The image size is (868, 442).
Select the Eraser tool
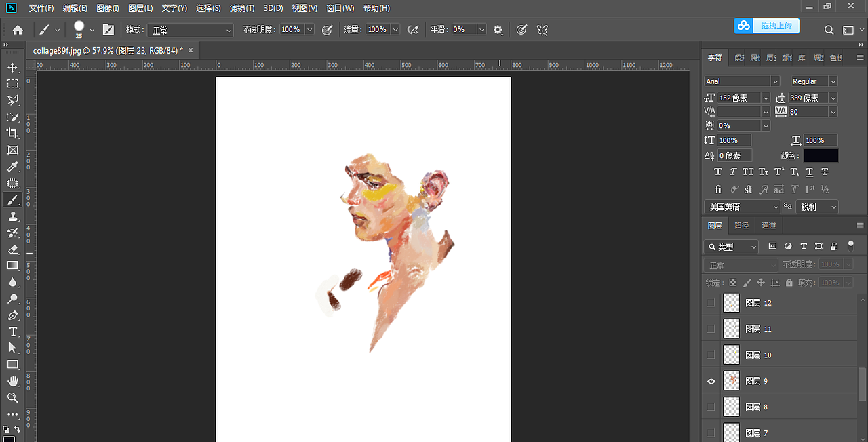[13, 249]
